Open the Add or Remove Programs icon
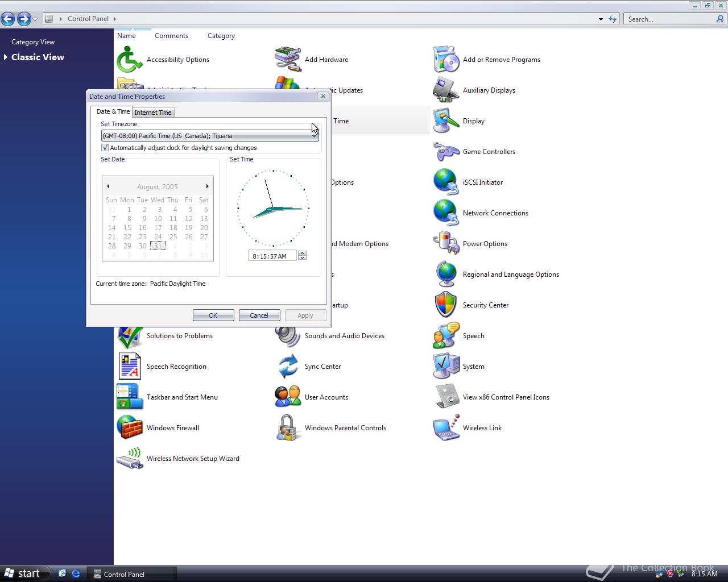 (446, 60)
